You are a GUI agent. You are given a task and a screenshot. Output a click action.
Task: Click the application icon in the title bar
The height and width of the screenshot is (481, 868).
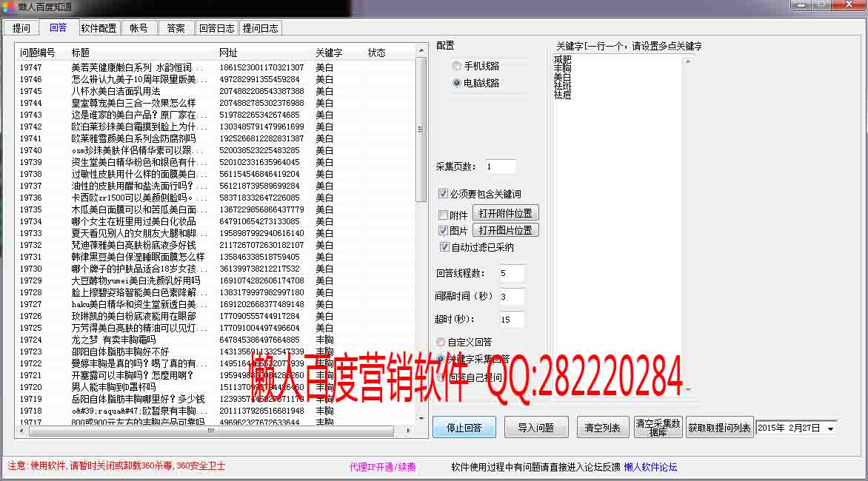coord(7,6)
